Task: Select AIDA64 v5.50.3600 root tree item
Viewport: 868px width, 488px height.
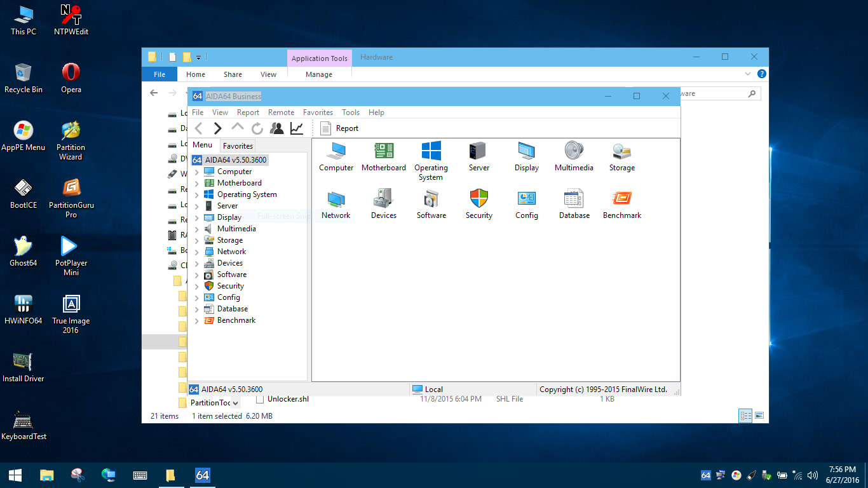Action: pyautogui.click(x=229, y=160)
